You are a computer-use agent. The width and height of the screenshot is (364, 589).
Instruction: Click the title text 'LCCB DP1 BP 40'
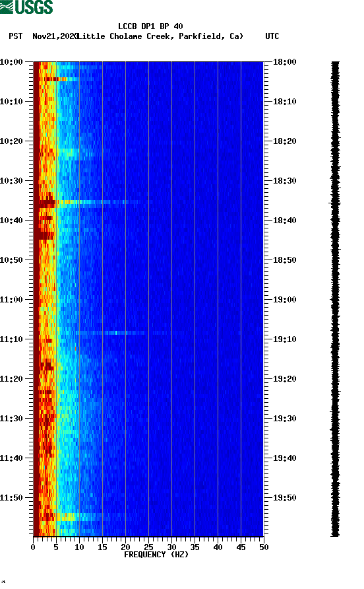[150, 26]
